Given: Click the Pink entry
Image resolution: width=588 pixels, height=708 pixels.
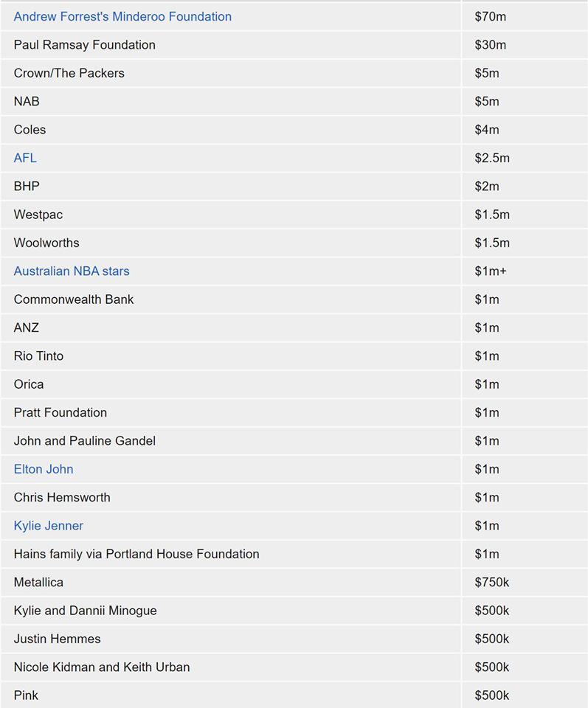Looking at the screenshot, I should pyautogui.click(x=26, y=695).
